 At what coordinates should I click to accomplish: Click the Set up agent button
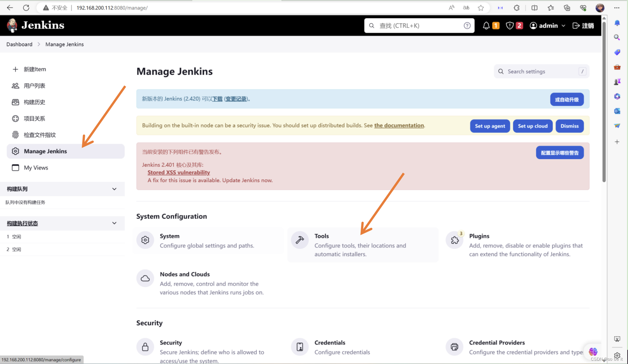click(490, 126)
